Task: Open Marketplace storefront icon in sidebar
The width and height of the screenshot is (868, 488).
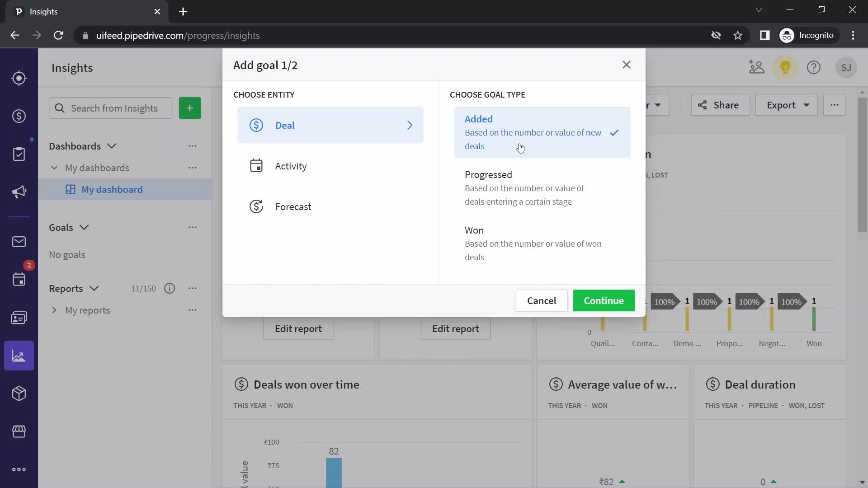Action: 19,432
